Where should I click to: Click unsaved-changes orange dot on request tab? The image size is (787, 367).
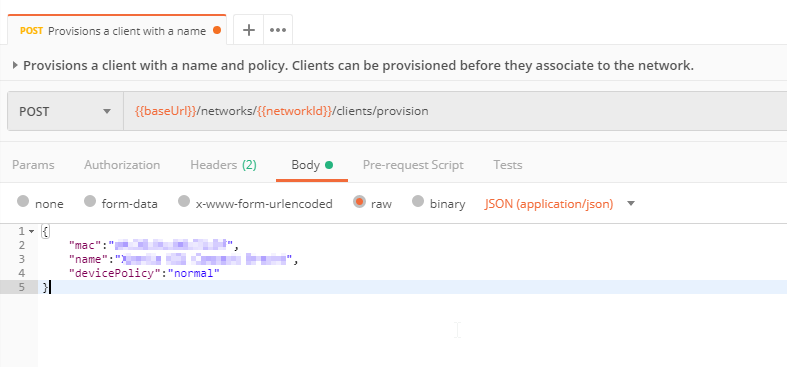pyautogui.click(x=217, y=31)
